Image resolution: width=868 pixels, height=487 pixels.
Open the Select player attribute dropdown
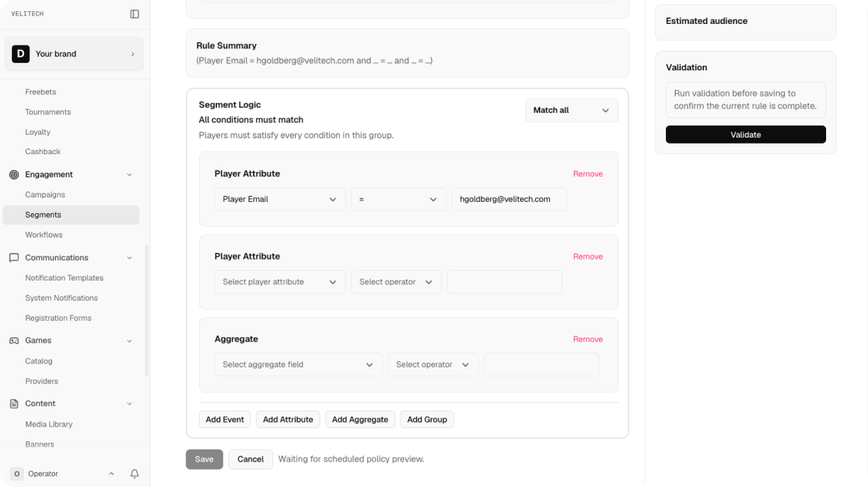point(280,282)
